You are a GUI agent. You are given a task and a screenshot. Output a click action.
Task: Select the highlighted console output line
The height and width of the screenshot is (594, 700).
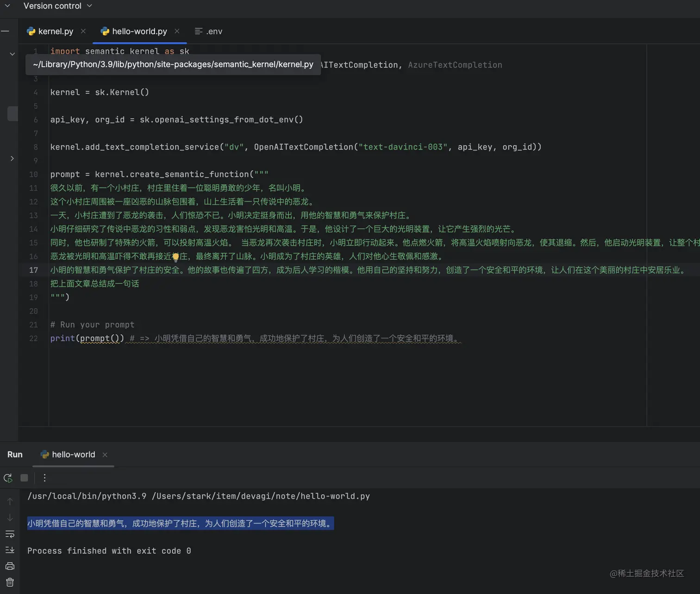[x=180, y=523]
